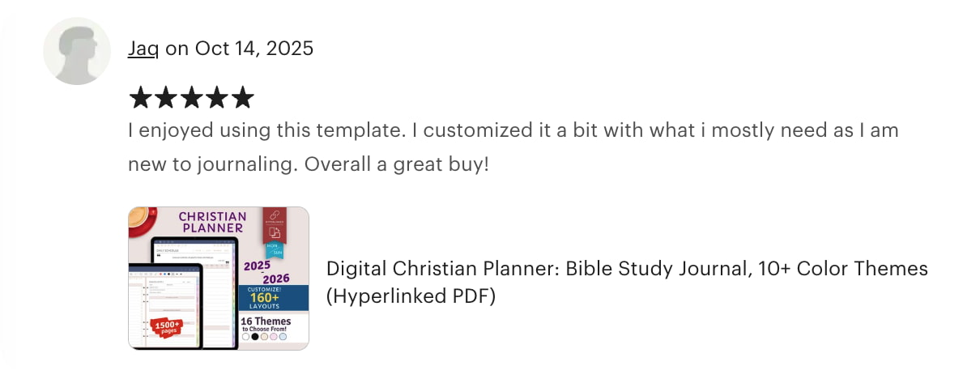Click the fifth star of the rating
The height and width of the screenshot is (383, 980).
point(242,98)
